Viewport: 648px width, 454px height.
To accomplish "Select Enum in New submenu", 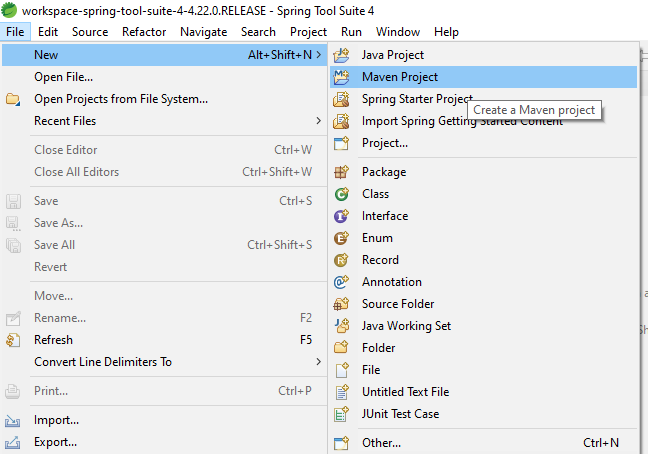I will coord(484,238).
